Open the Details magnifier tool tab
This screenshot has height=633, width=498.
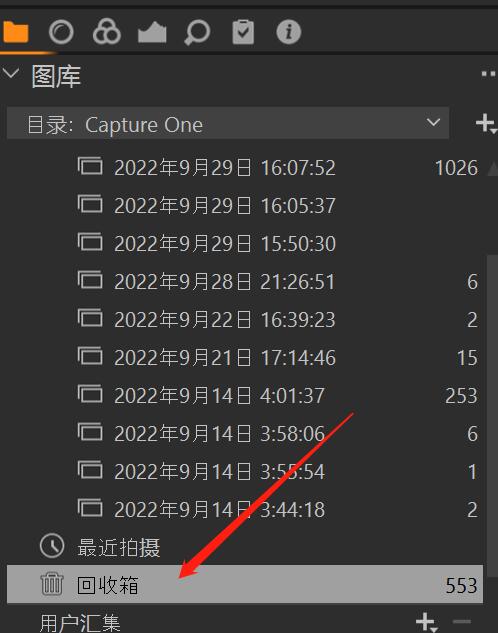click(x=197, y=32)
